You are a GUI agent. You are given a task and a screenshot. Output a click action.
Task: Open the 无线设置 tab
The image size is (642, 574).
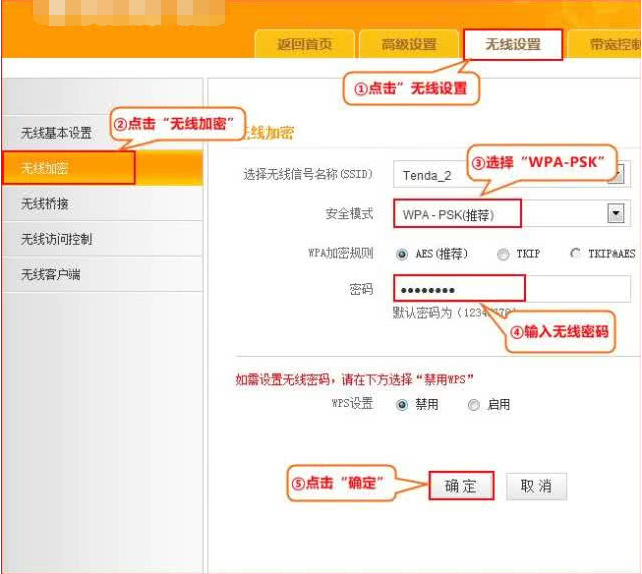point(512,45)
